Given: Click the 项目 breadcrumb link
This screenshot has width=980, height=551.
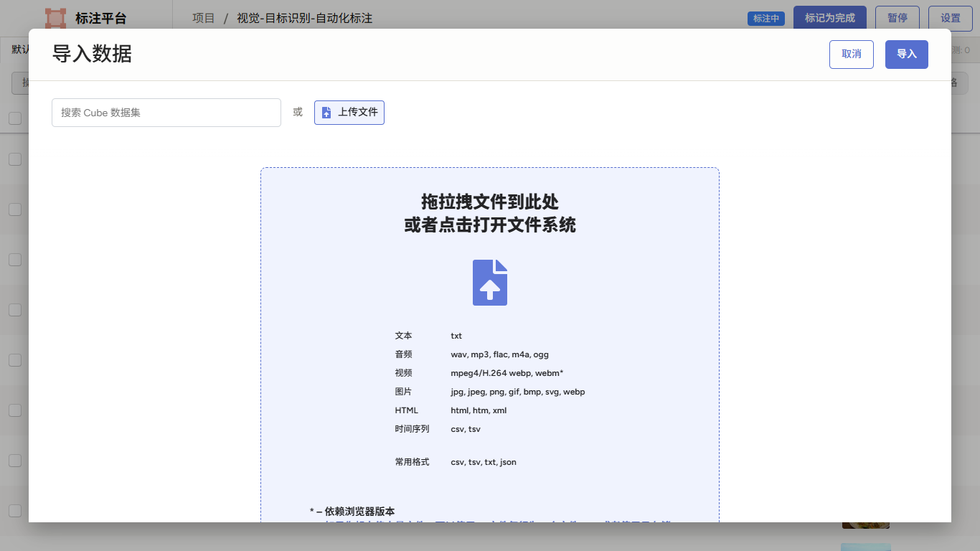Looking at the screenshot, I should pyautogui.click(x=204, y=18).
